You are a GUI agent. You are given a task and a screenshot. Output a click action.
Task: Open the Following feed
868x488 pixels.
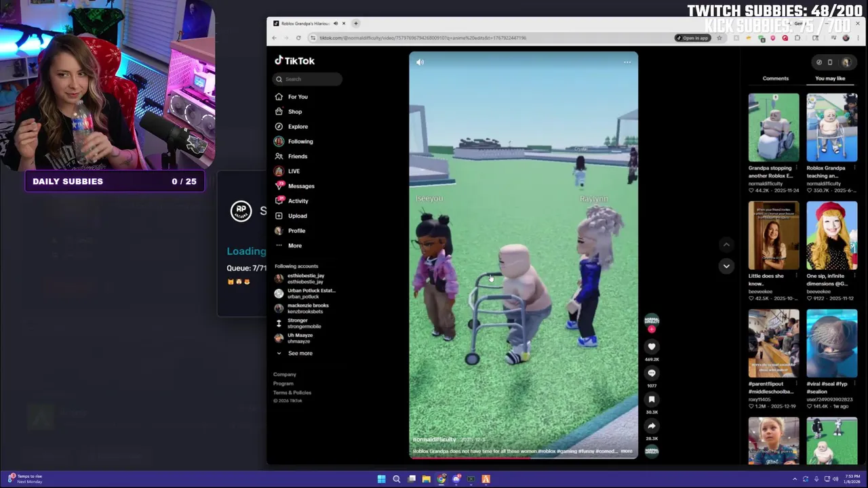pyautogui.click(x=294, y=142)
